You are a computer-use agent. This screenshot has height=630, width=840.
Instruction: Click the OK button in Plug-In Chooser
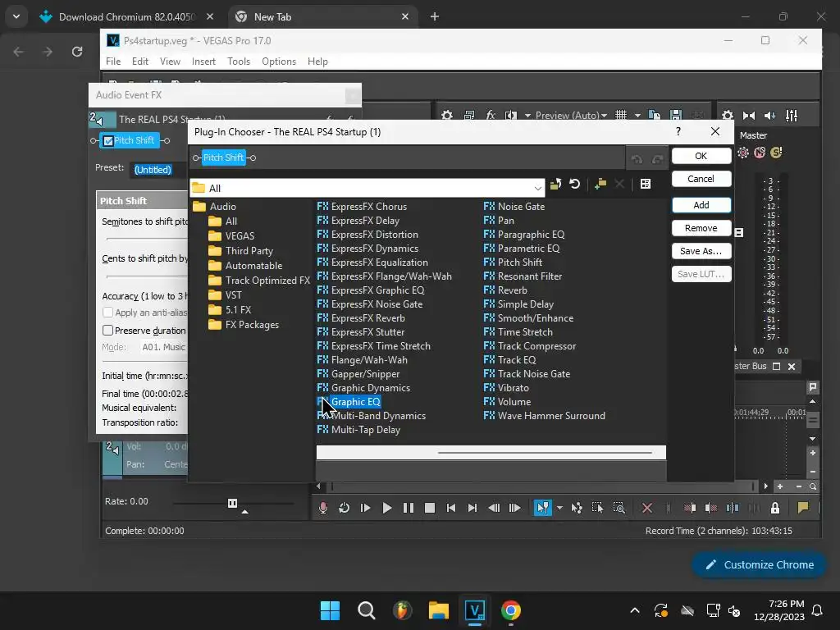pos(701,156)
